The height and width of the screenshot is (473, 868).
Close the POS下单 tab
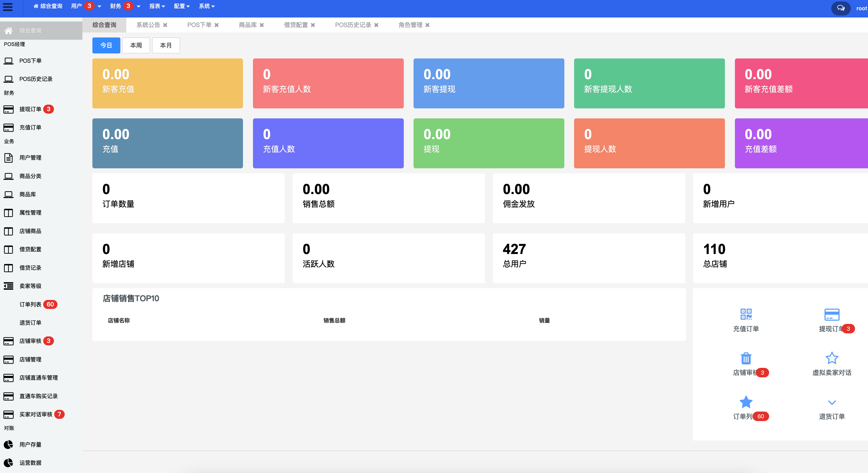(217, 25)
